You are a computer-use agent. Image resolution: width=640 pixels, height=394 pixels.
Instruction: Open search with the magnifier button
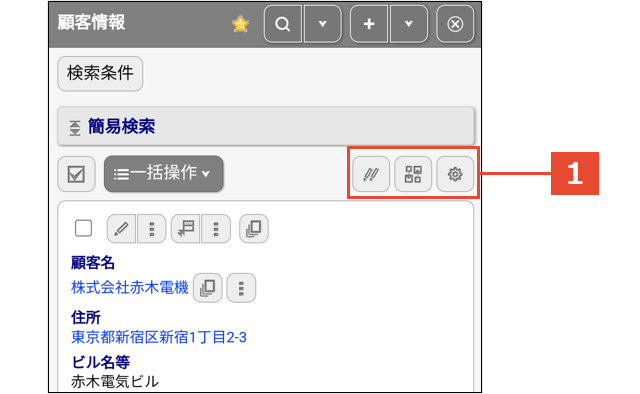[x=282, y=24]
